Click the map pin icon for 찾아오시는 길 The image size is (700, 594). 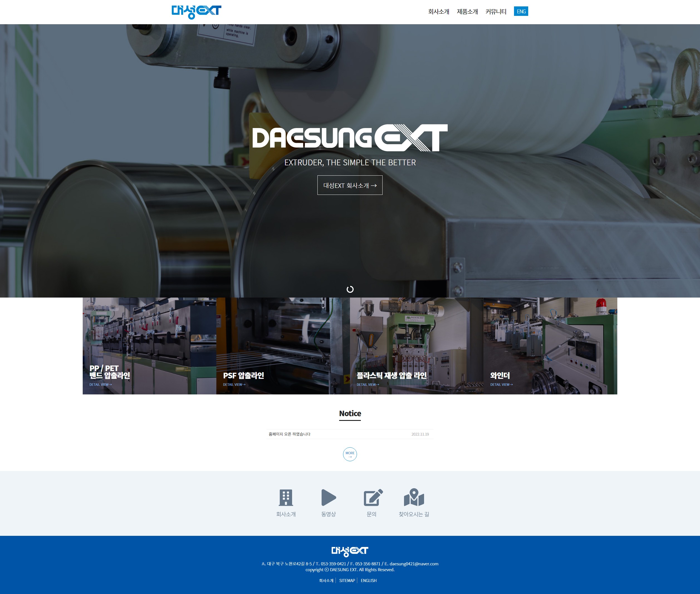414,497
